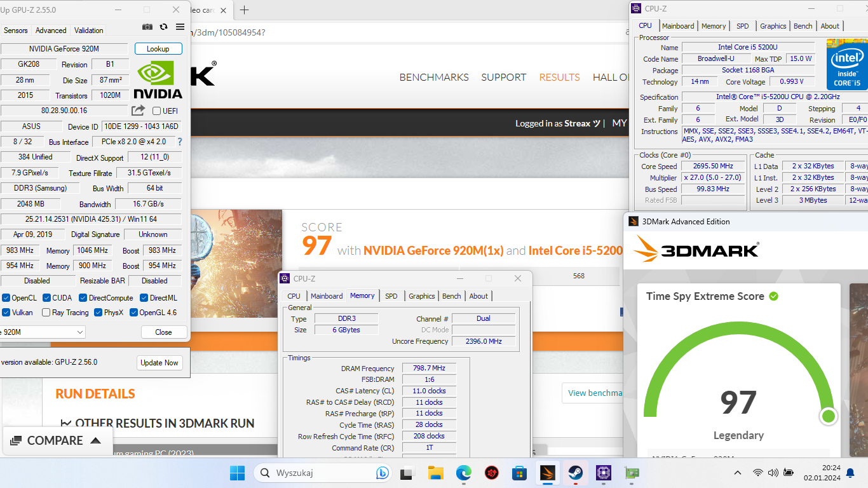Toggle Vulkan checkbox

pos(6,312)
